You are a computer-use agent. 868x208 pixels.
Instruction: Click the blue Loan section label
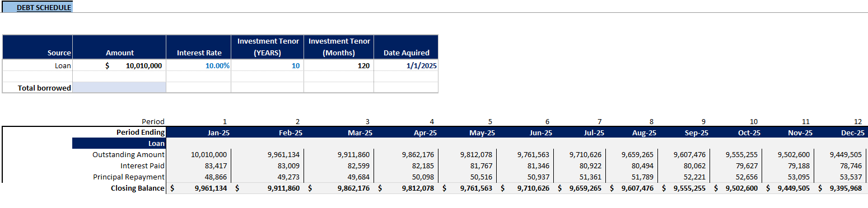click(x=119, y=144)
